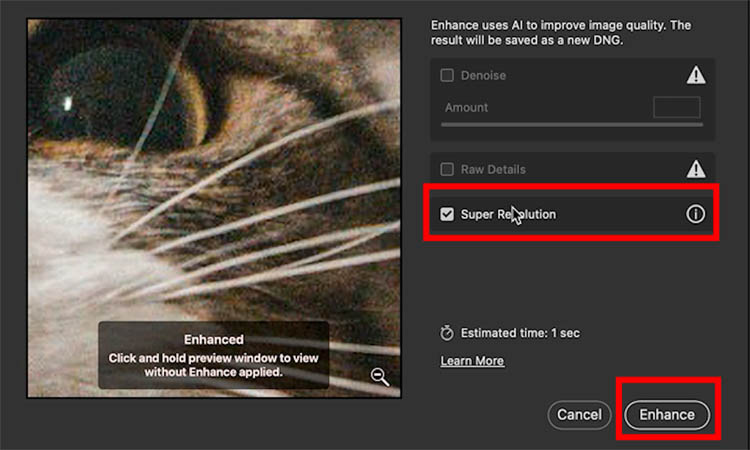Image resolution: width=750 pixels, height=450 pixels.
Task: Click the estimated time stopwatch icon
Action: (447, 333)
